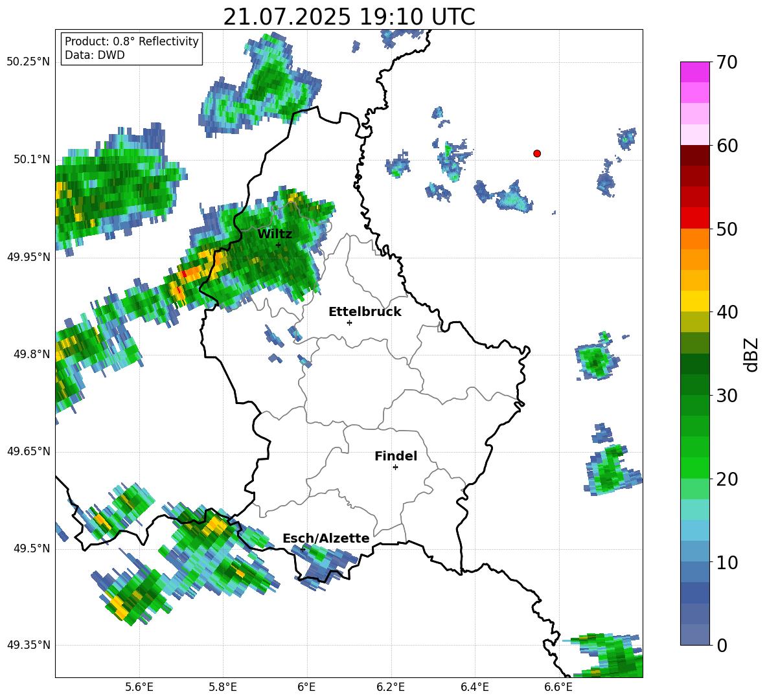The height and width of the screenshot is (700, 767).
Task: Click the 'Data: DWD' text
Action: (95, 55)
